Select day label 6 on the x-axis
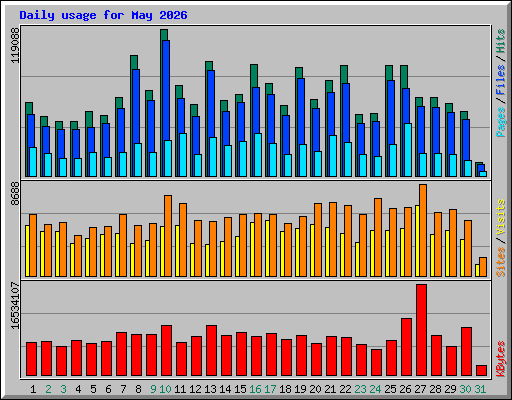Image resolution: width=512 pixels, height=400 pixels. tap(108, 389)
